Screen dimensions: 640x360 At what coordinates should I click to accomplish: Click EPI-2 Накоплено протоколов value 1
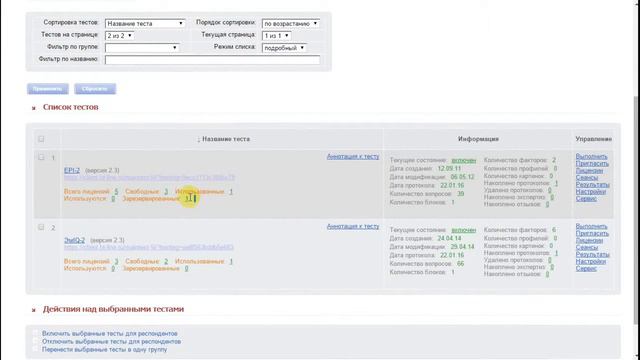click(556, 183)
